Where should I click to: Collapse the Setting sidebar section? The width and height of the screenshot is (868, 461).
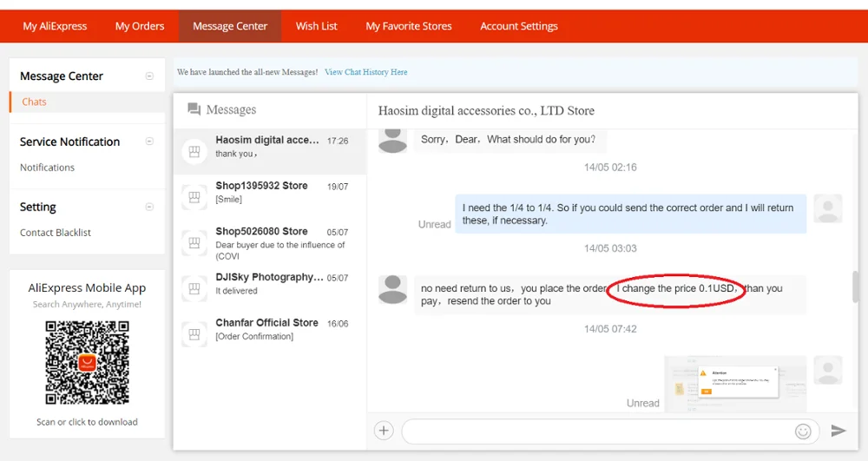click(149, 207)
